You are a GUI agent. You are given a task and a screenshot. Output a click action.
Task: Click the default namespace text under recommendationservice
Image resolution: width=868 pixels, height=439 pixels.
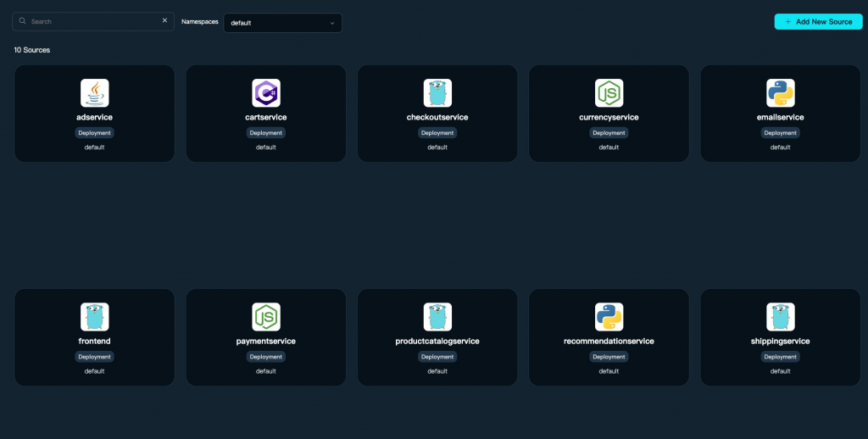(609, 371)
